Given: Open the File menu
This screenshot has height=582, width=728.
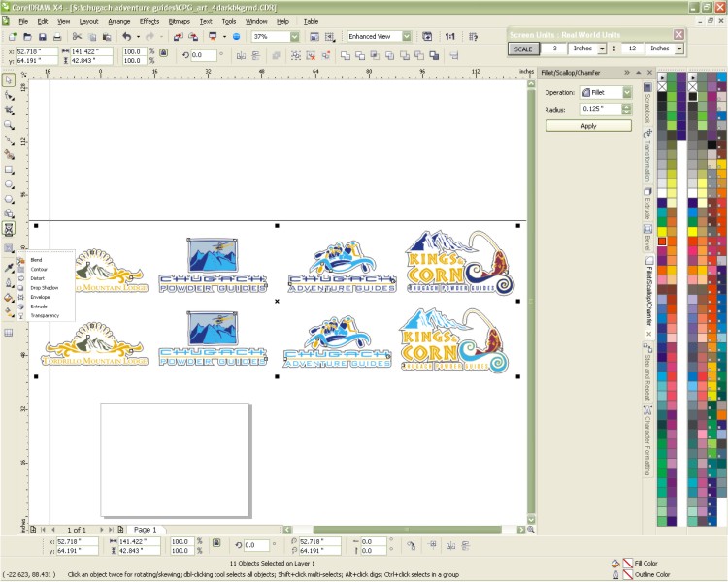Looking at the screenshot, I should point(23,21).
